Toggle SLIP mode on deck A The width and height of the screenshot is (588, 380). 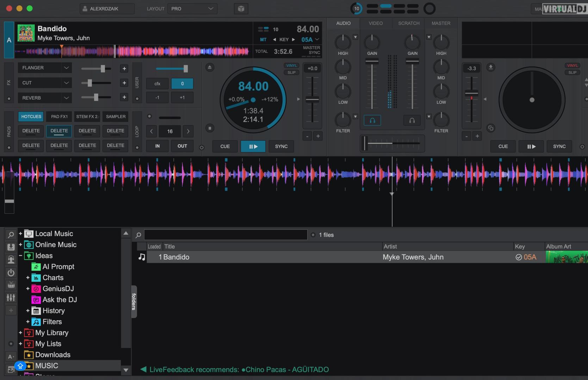coord(291,72)
